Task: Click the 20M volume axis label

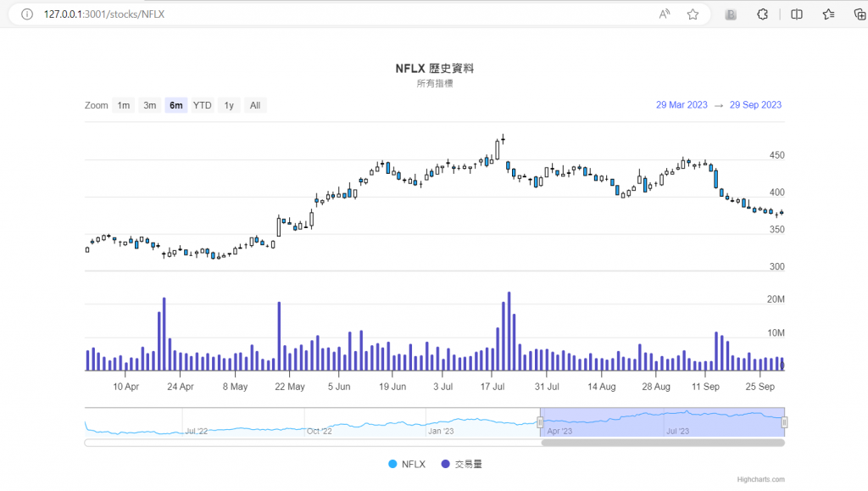Action: 776,299
